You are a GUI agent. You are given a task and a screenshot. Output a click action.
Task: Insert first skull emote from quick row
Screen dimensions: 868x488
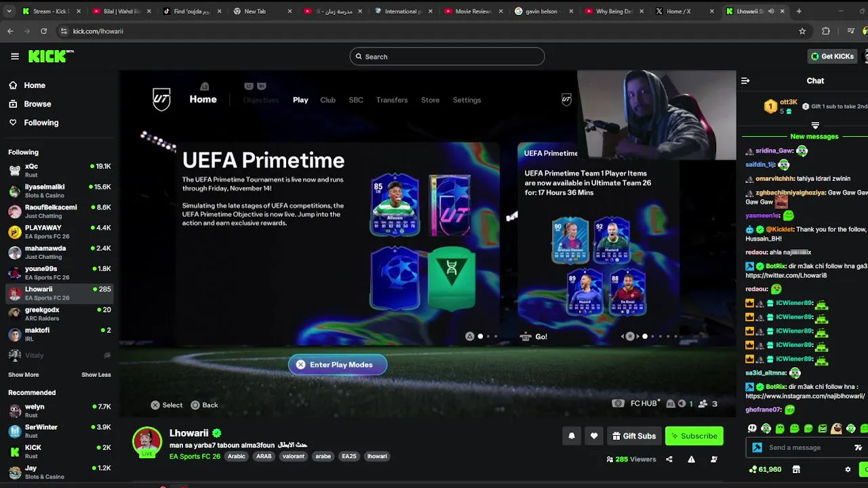tap(752, 428)
